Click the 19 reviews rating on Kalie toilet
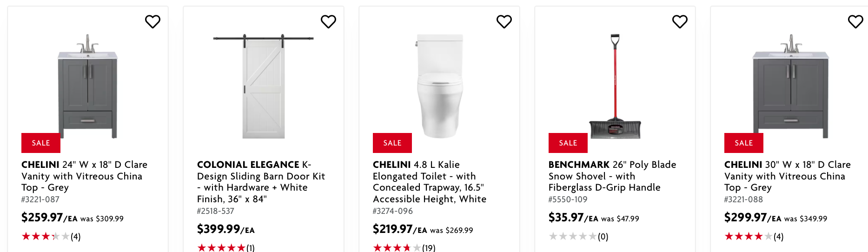 click(x=404, y=248)
